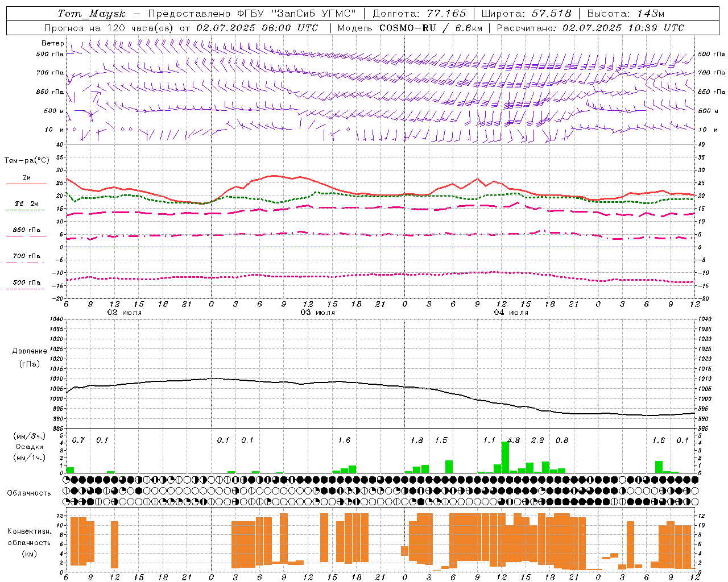The height and width of the screenshot is (582, 728).
Task: Click the 4.8 precipitation total value
Action: 514,440
